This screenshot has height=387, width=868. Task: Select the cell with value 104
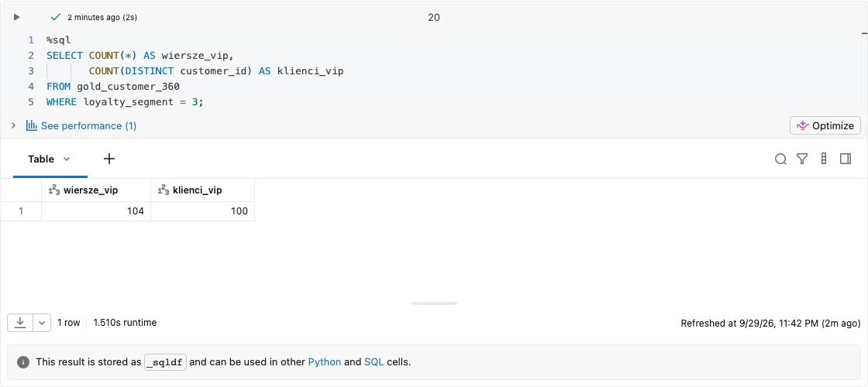point(96,211)
